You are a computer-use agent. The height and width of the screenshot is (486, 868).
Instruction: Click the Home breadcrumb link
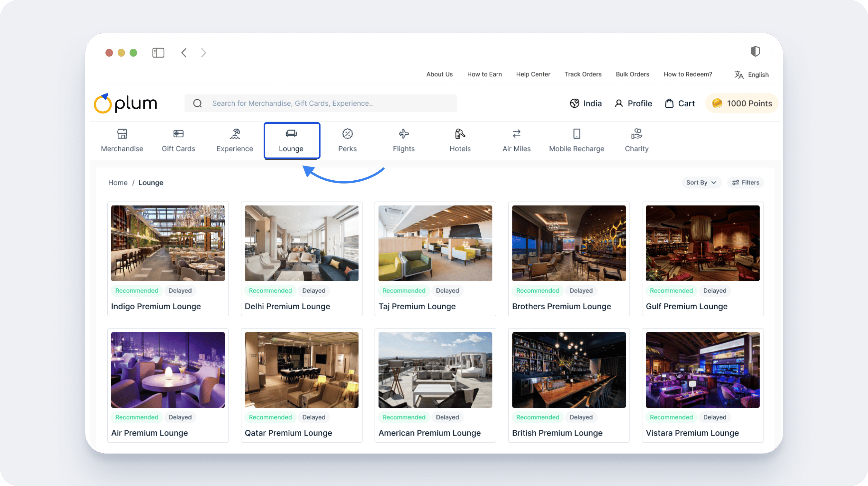(118, 183)
